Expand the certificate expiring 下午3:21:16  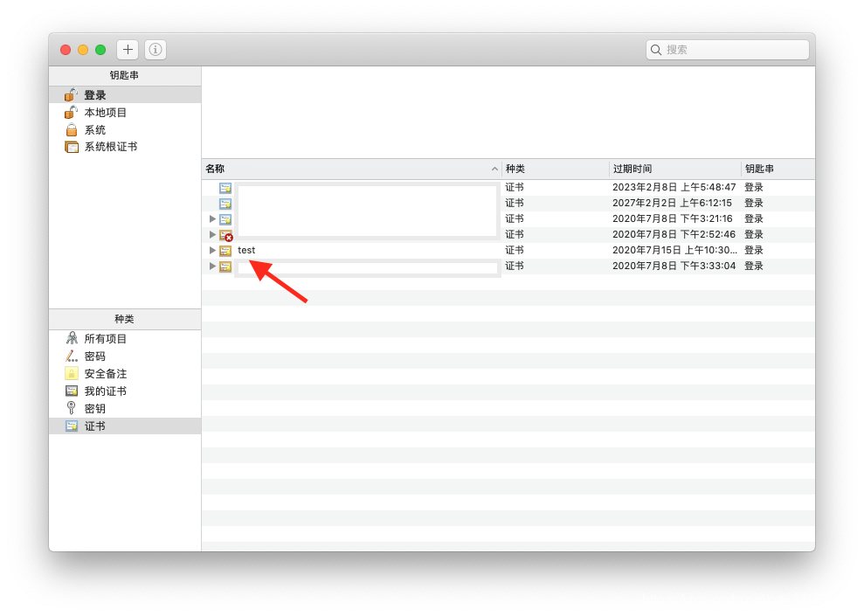[212, 218]
